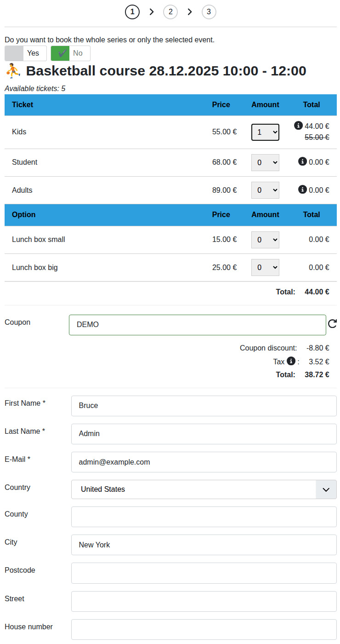This screenshot has width=340, height=644.
Task: Open the Student ticket amount dropdown
Action: pyautogui.click(x=265, y=162)
